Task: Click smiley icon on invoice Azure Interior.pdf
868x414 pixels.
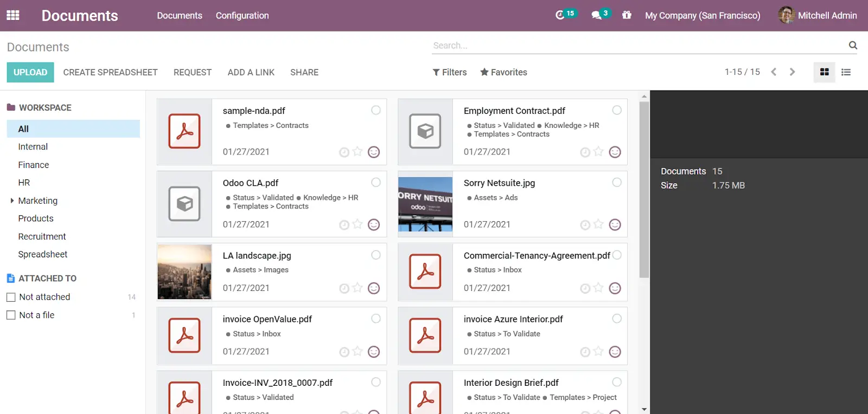Action: (x=615, y=352)
